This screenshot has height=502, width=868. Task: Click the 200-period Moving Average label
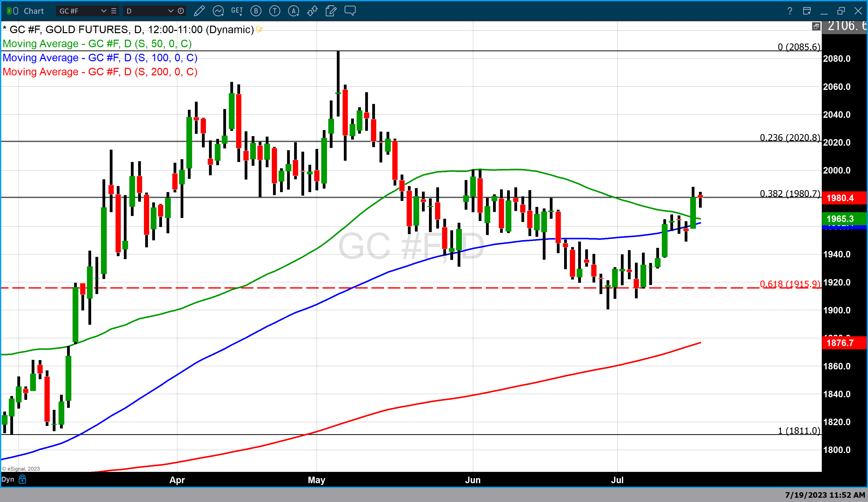(100, 72)
